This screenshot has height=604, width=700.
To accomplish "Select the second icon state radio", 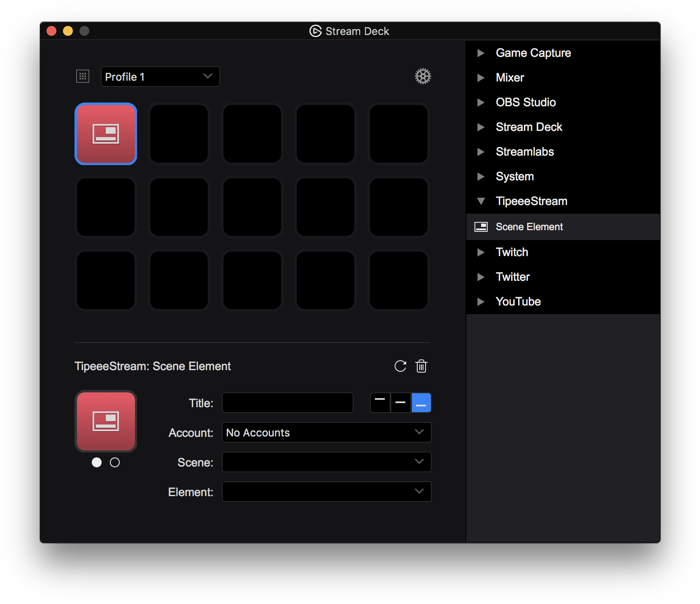I will click(115, 462).
